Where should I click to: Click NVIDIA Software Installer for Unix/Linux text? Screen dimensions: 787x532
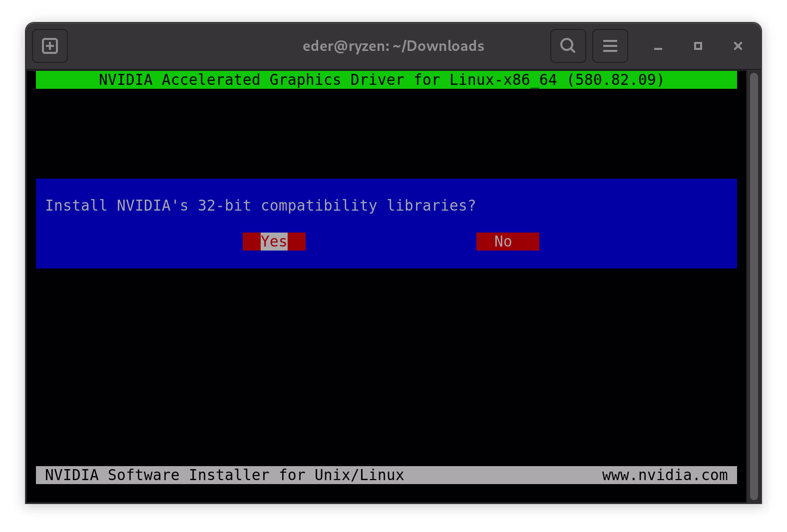(x=225, y=475)
